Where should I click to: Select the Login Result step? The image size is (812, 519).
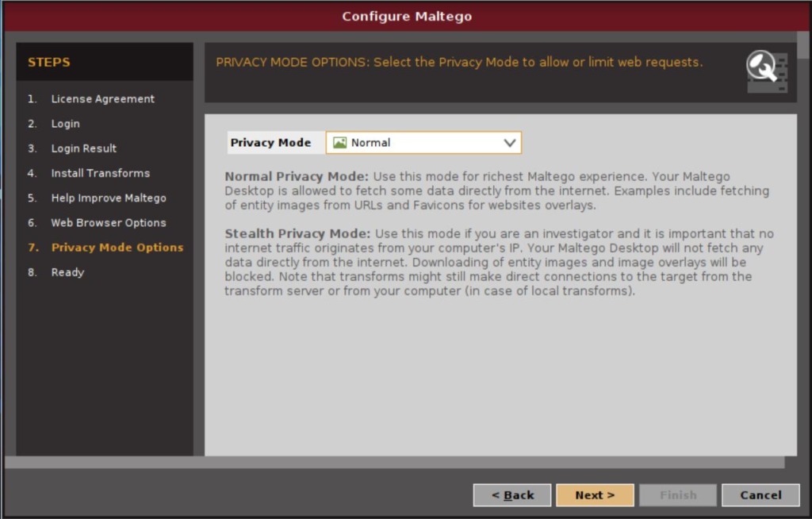tap(83, 148)
